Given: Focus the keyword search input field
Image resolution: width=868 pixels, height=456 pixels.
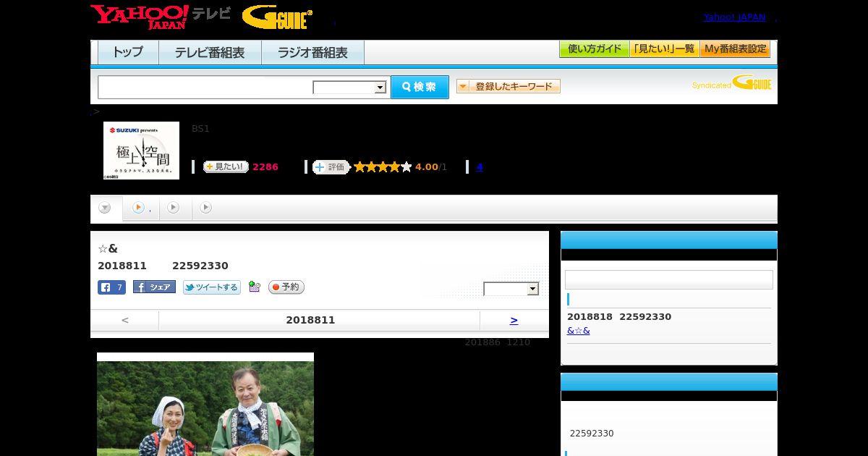Looking at the screenshot, I should point(205,87).
